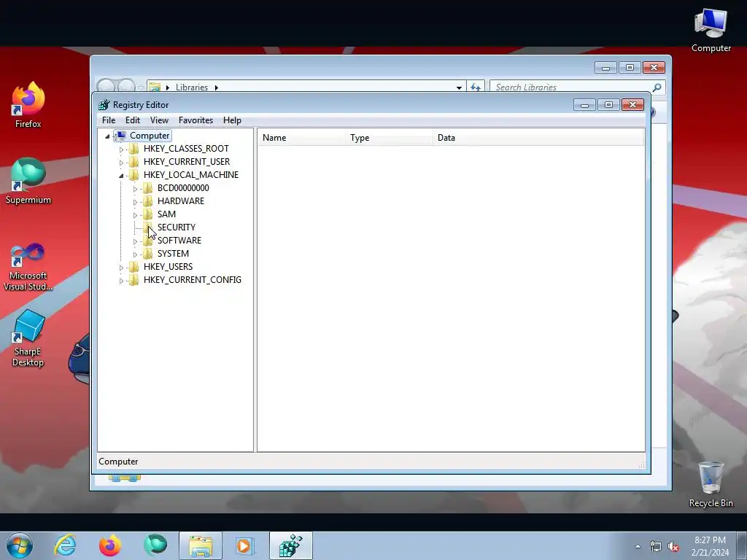Open the Recycle Bin desktop icon

tap(711, 484)
